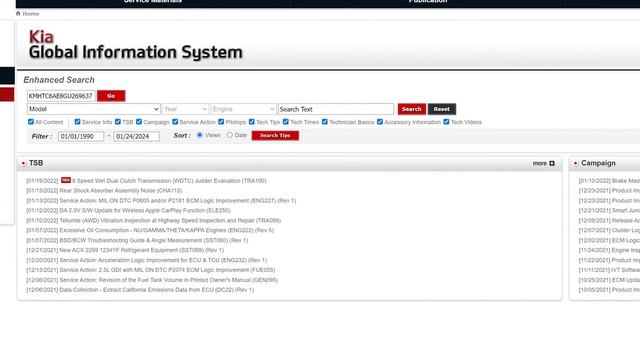Open 11/24/2021 Engine Campaign entry
Screen dimensions: 640x360
[x=609, y=250]
